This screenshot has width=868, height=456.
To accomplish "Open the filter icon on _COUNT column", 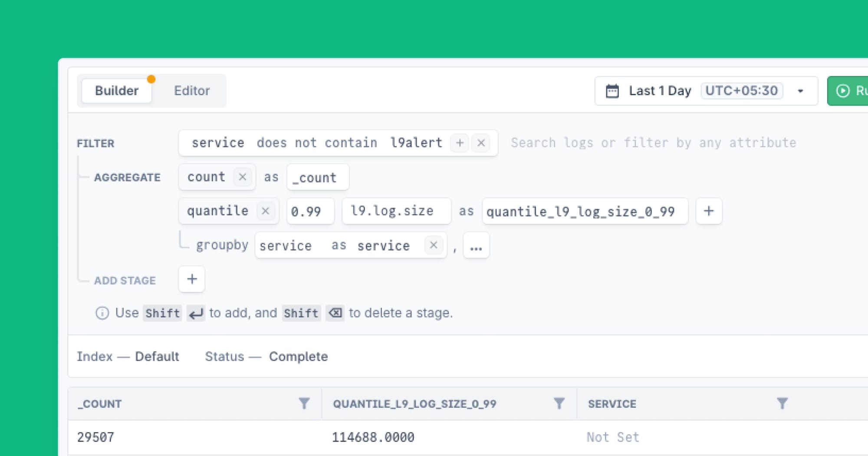I will (304, 403).
